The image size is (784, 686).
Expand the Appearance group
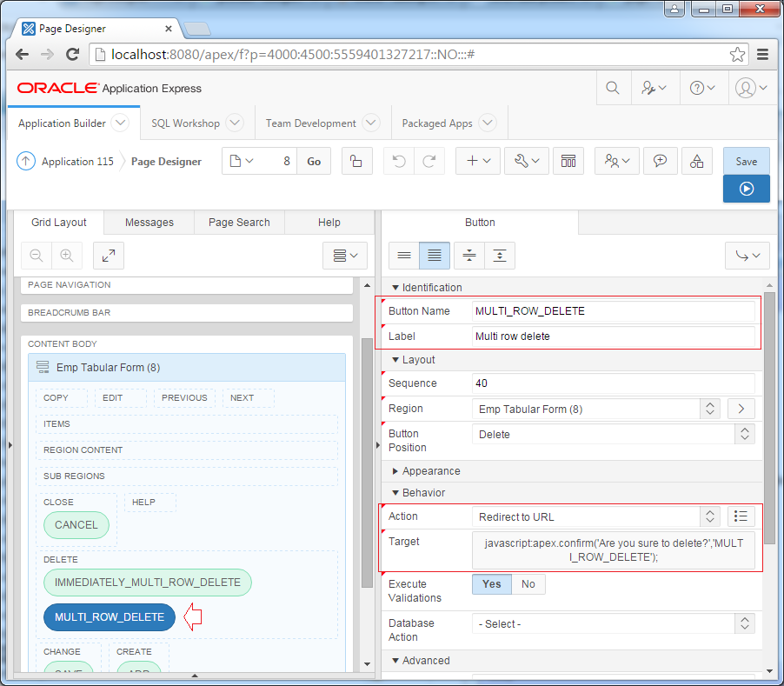coord(395,471)
